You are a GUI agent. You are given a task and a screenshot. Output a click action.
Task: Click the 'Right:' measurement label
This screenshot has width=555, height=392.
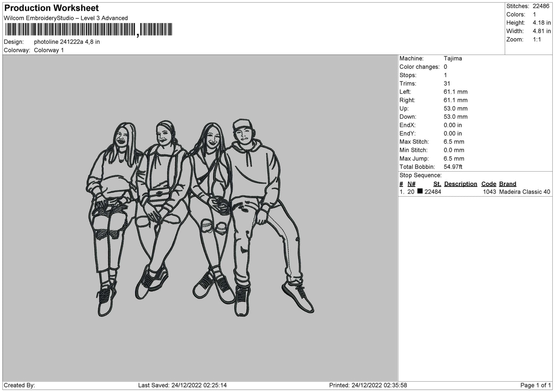[407, 100]
